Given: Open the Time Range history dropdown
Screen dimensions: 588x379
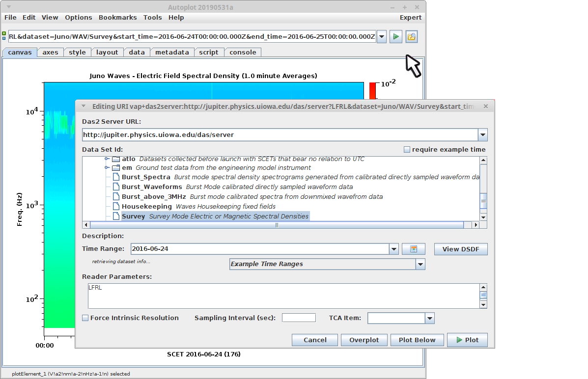Looking at the screenshot, I should coord(394,249).
